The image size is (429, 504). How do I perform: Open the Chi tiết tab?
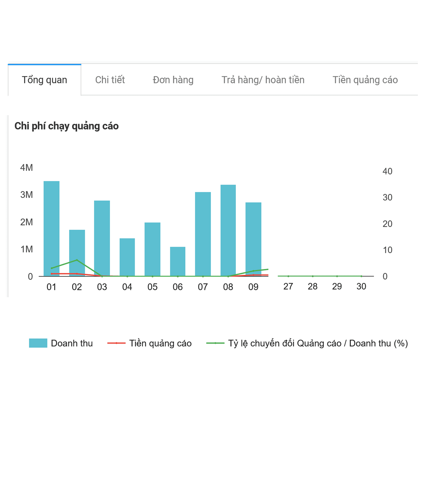[110, 80]
